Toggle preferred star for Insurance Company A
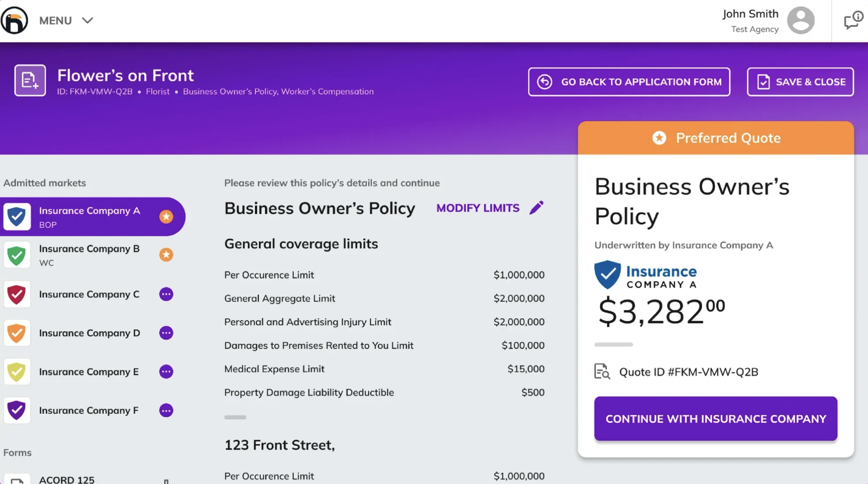Viewport: 868px width, 484px height. tap(166, 217)
